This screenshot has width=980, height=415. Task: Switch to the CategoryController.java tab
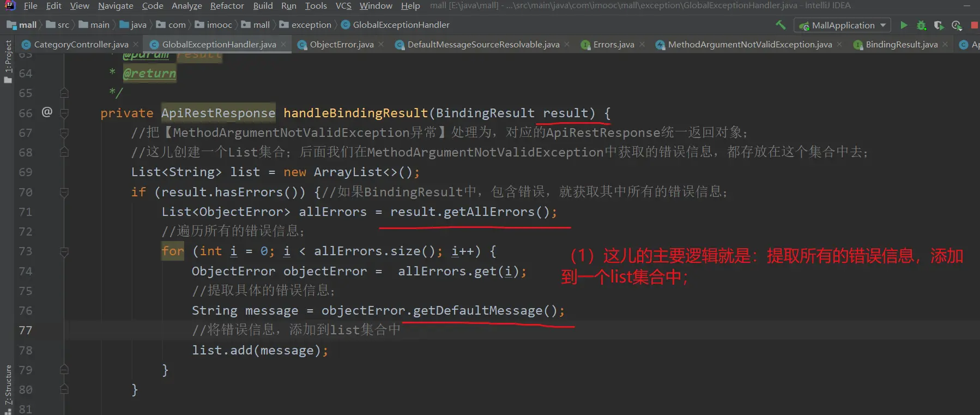(x=81, y=45)
